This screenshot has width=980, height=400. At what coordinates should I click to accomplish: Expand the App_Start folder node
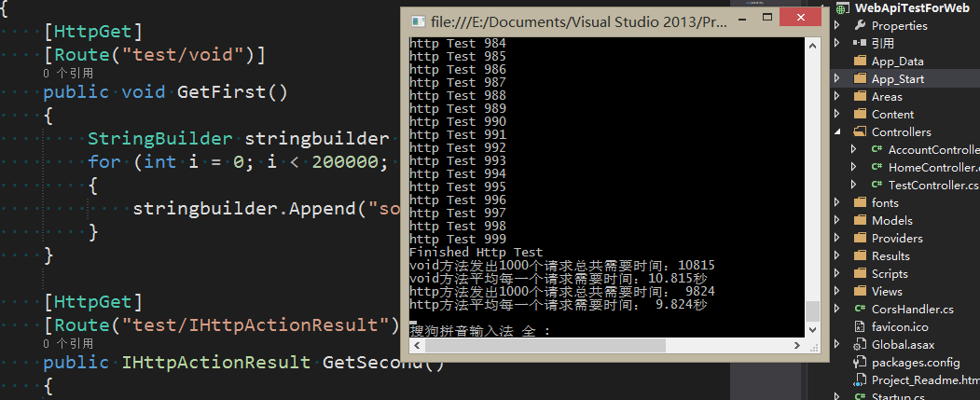pos(837,78)
